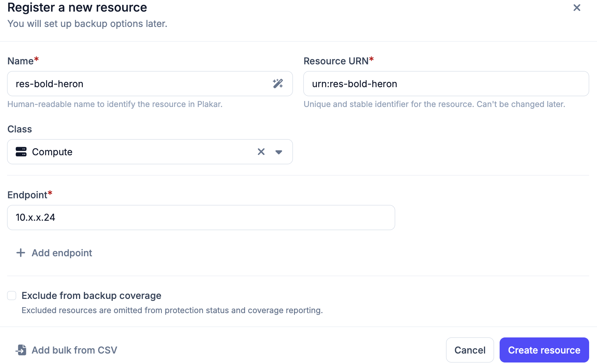Close the Register a new resource dialog

tap(577, 7)
